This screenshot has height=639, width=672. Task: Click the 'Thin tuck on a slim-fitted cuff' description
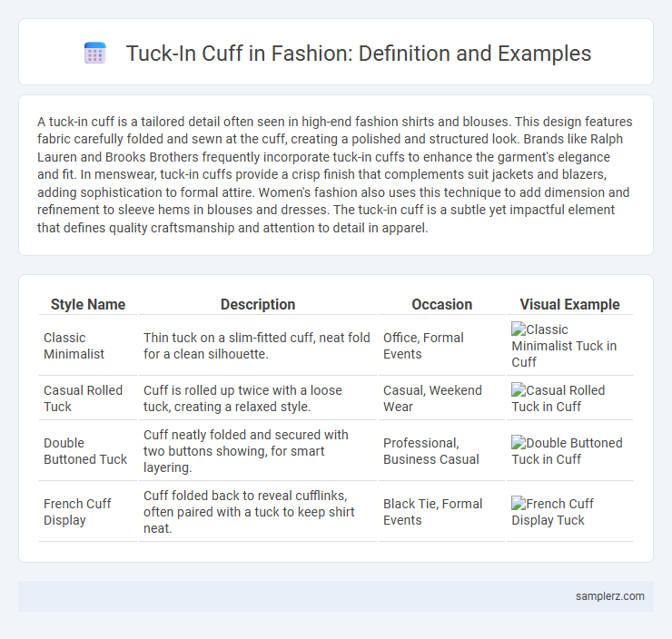(257, 346)
